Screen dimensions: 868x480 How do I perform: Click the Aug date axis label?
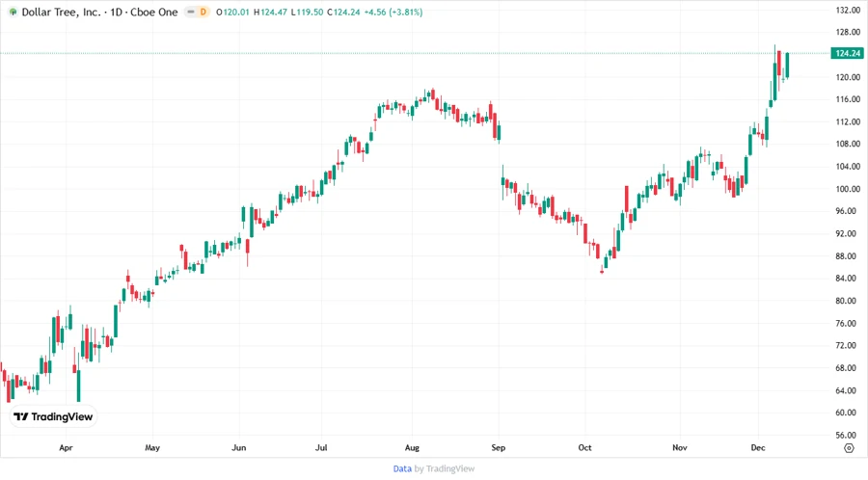412,448
